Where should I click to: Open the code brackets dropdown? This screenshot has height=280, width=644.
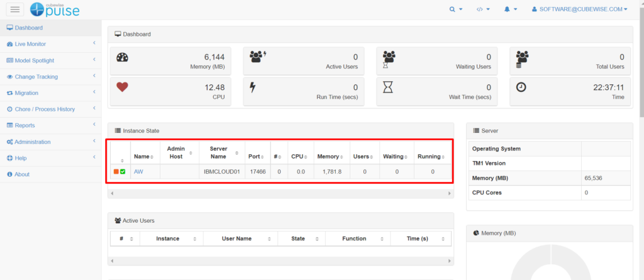pos(483,9)
